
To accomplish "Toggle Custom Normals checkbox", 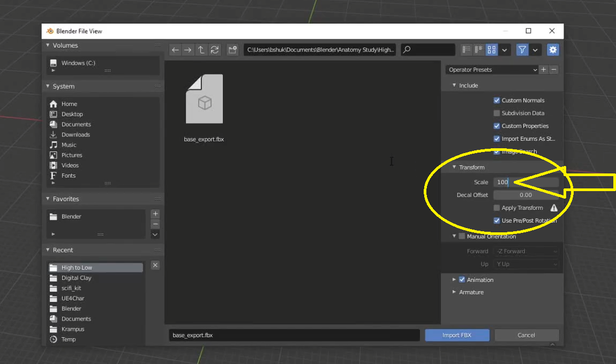I will [x=497, y=101].
